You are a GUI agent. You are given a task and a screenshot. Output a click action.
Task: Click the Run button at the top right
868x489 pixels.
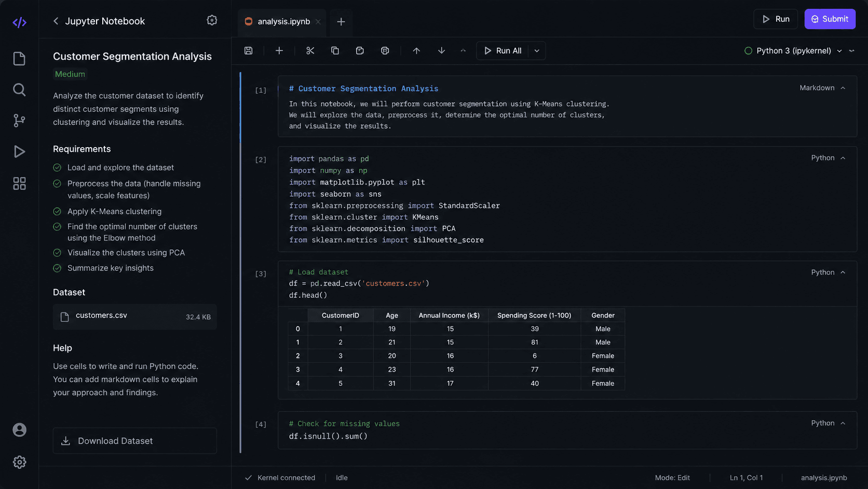(x=776, y=19)
